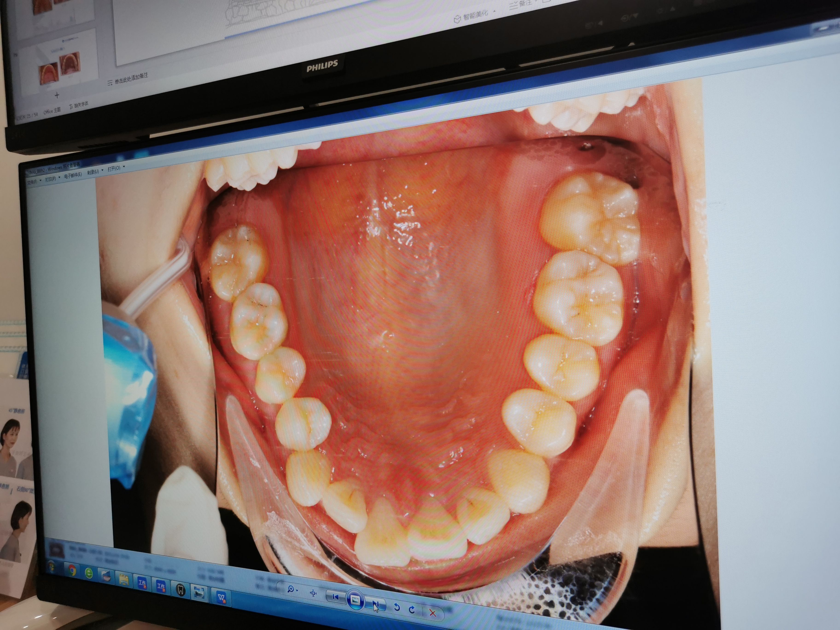This screenshot has width=840, height=630.
Task: Start the slide show with the round center button
Action: [x=356, y=600]
